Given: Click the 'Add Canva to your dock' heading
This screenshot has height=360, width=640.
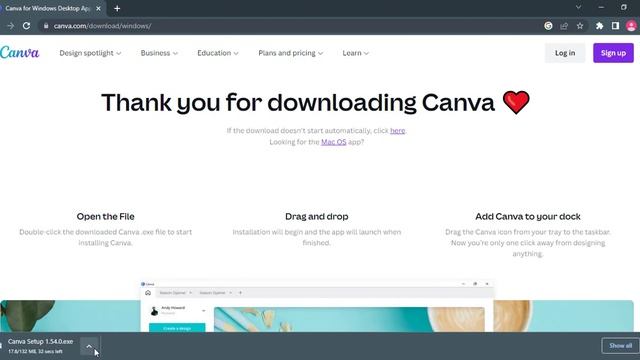Looking at the screenshot, I should (528, 216).
